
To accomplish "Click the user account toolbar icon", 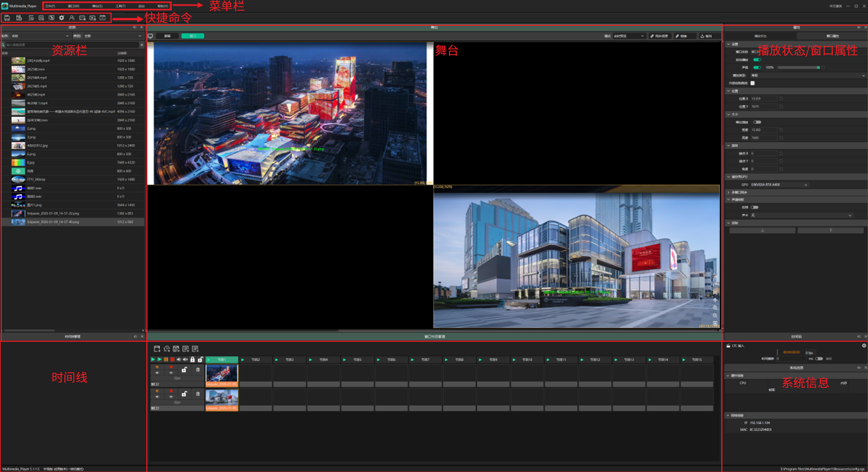I will (72, 18).
